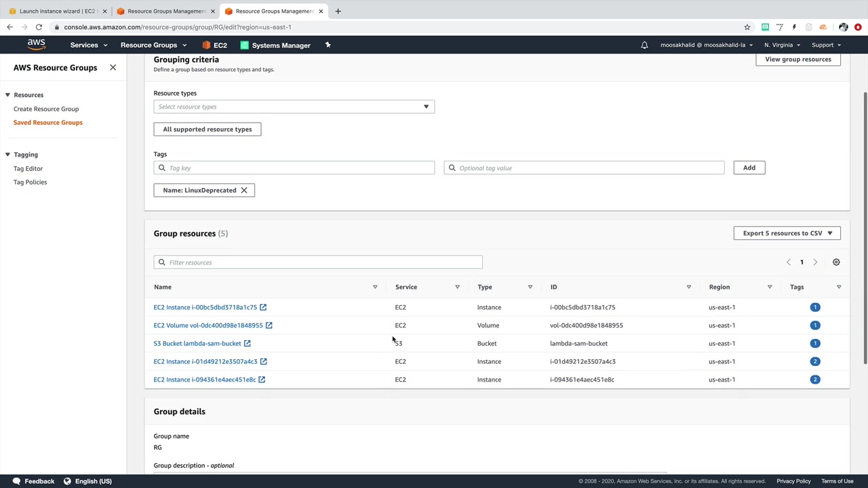Click the Add tag button
The image size is (868, 488).
coord(749,168)
